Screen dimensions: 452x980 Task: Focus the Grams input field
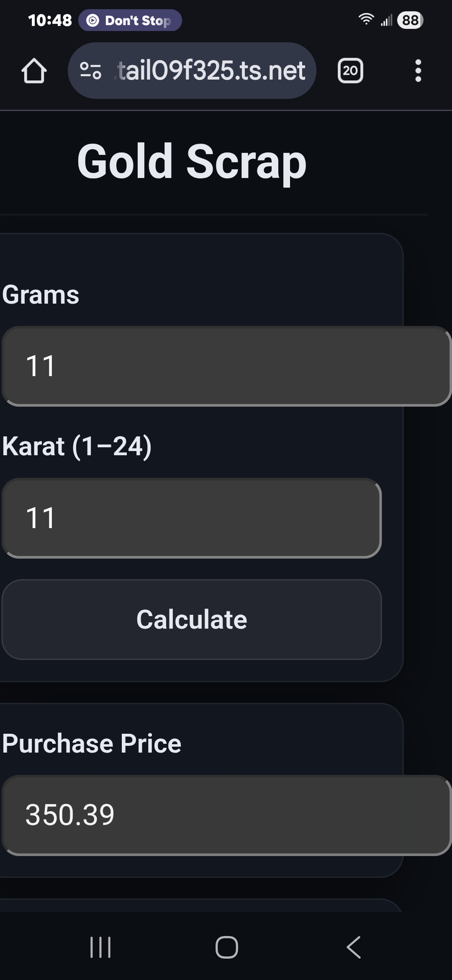click(x=226, y=366)
